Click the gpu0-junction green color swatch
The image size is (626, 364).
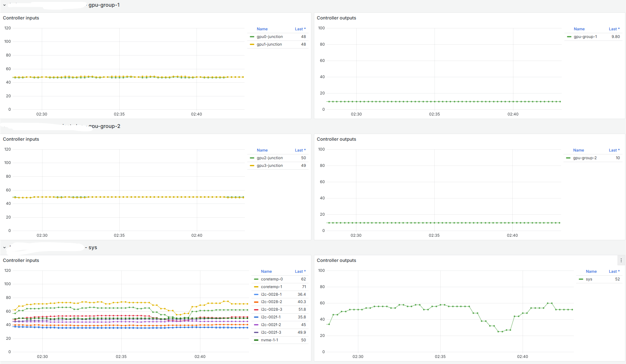pos(252,37)
